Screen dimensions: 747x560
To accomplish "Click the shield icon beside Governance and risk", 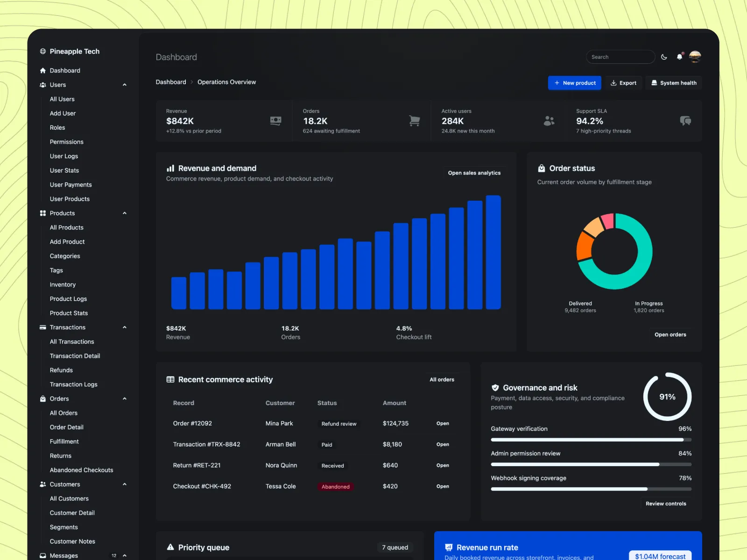I will [495, 388].
